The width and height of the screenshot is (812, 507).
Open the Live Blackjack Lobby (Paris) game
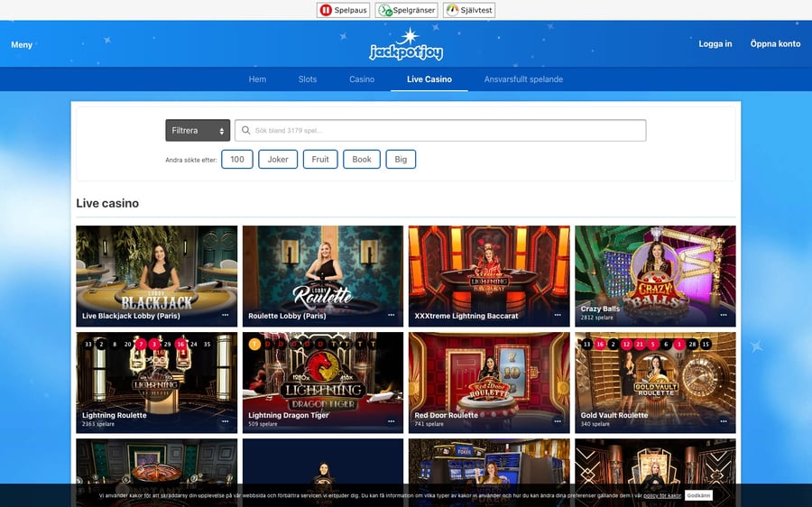157,276
